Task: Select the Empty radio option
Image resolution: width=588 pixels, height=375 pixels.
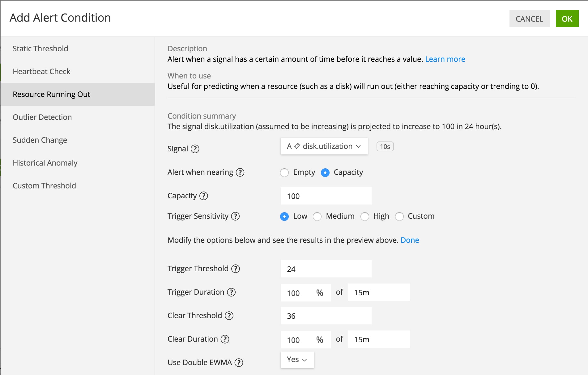Action: click(284, 173)
